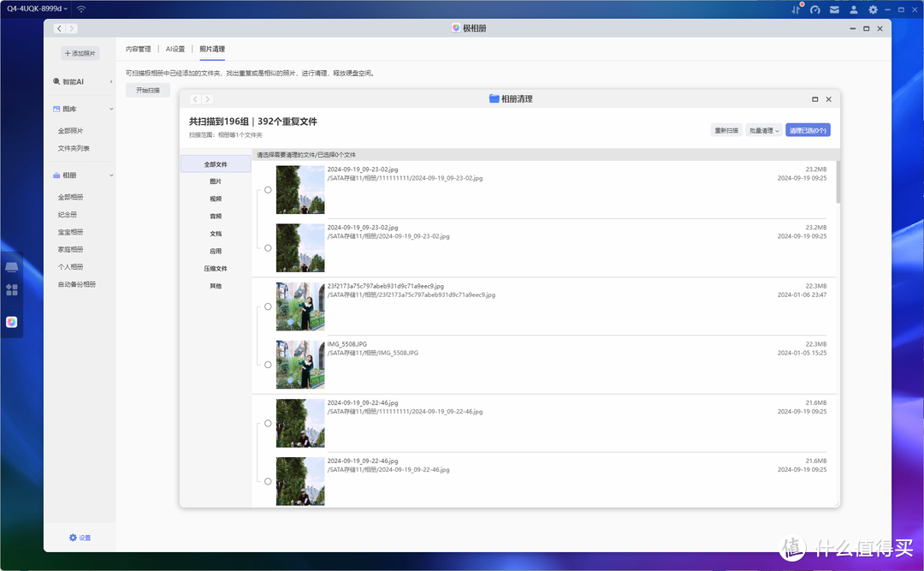Viewport: 924px width, 571px height.
Task: Select the checkbox next to IMG_5508.JPG
Action: click(267, 364)
